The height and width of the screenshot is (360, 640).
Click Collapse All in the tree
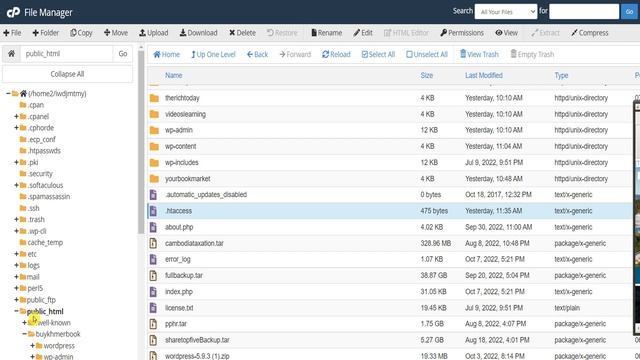67,74
